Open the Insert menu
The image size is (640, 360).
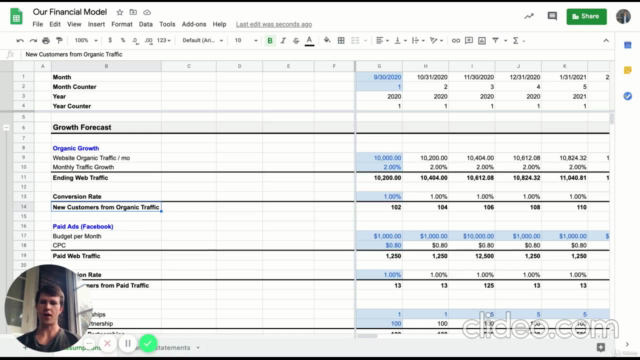pos(96,24)
